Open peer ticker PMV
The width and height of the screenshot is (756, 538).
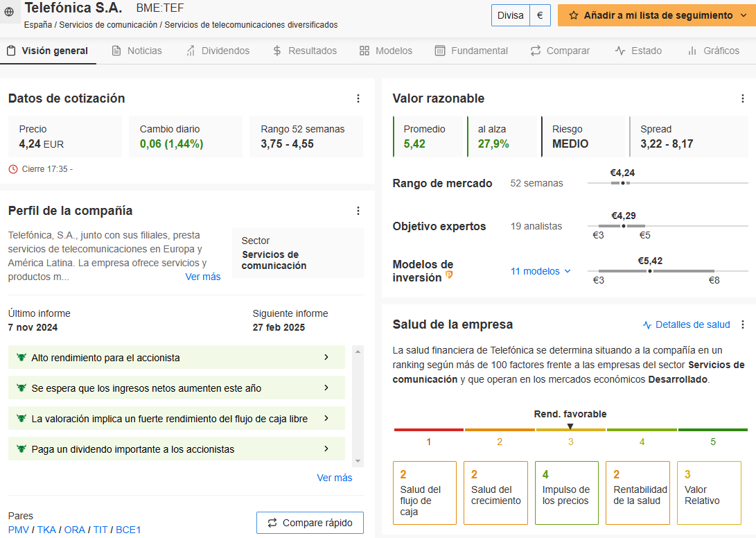click(x=19, y=530)
